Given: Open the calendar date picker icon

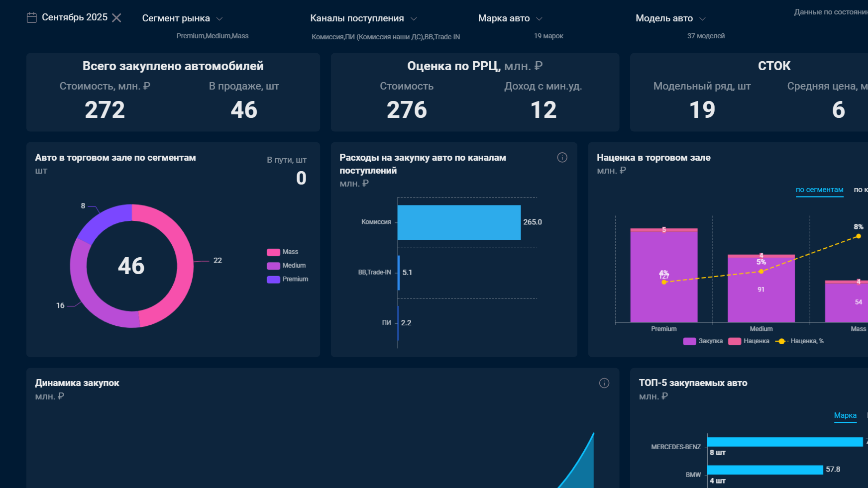Looking at the screenshot, I should pos(31,18).
